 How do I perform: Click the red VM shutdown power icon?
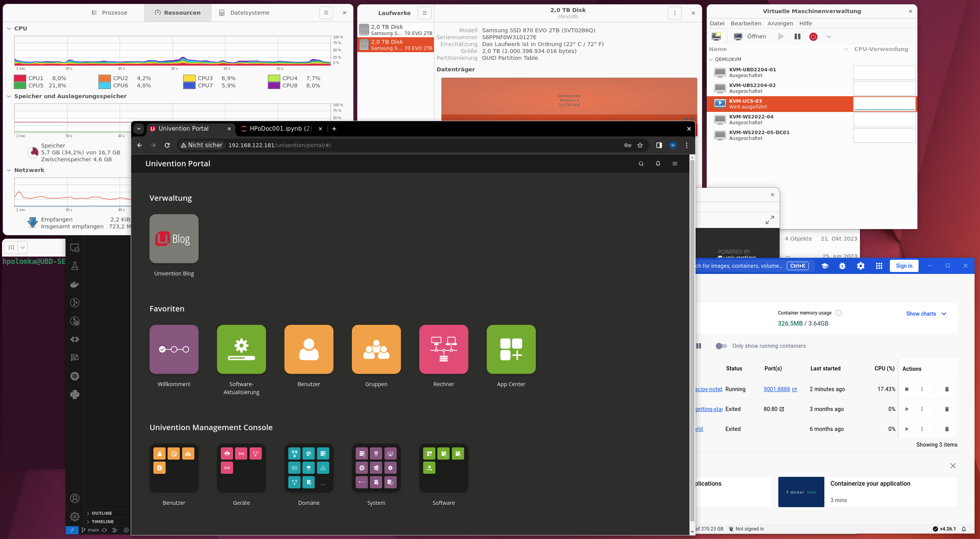point(813,37)
